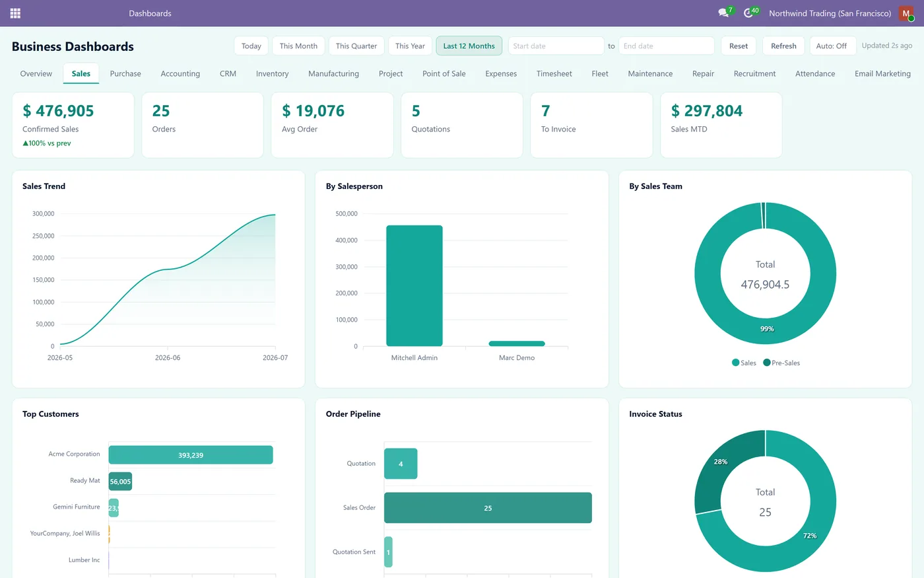Image resolution: width=924 pixels, height=578 pixels.
Task: Click the Acme Corporation 393,239 bar
Action: 191,455
